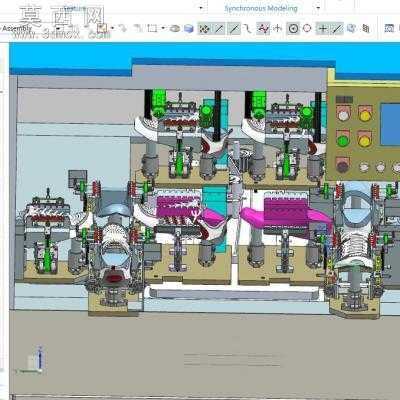Screen dimensions: 400x400
Task: Click the blue solid body cube icon
Action: tap(189, 29)
